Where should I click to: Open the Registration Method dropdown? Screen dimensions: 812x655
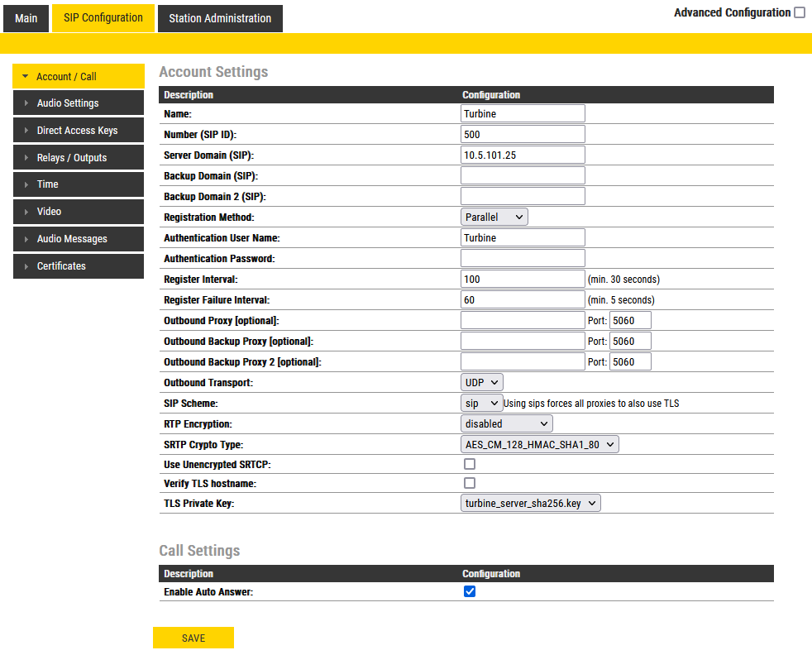pyautogui.click(x=494, y=217)
